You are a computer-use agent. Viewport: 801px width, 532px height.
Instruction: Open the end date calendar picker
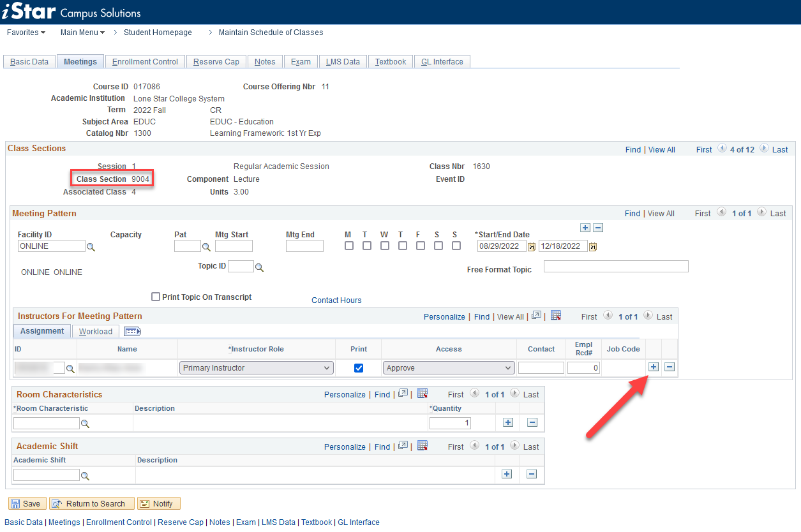(592, 247)
